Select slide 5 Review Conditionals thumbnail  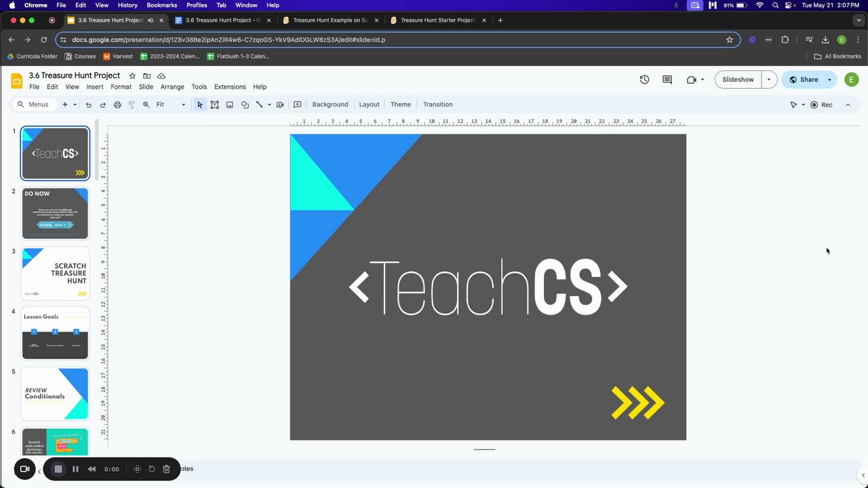[x=55, y=394]
